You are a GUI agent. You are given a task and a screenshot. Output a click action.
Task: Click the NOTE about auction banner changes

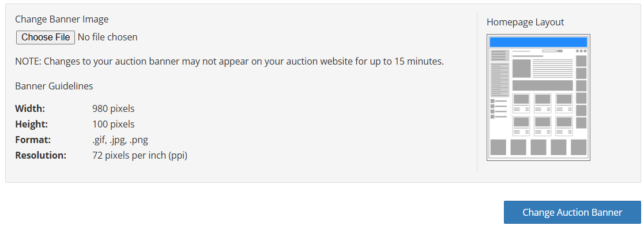coord(229,62)
